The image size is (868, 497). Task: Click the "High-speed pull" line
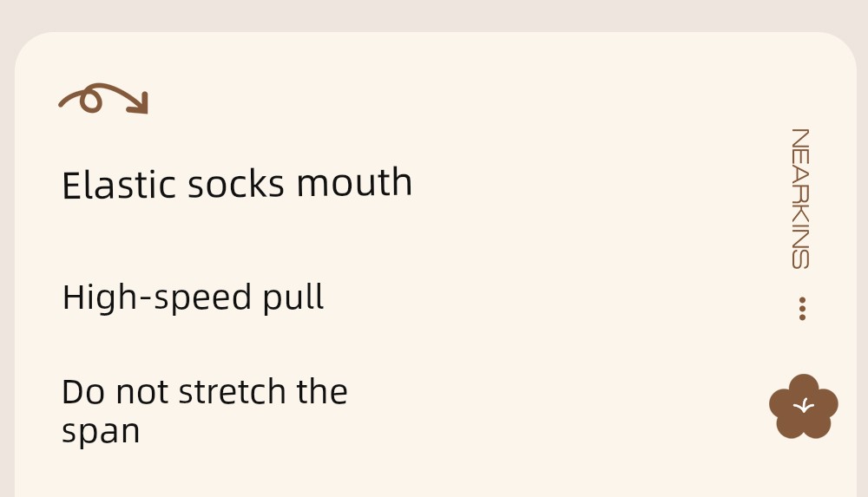point(193,298)
